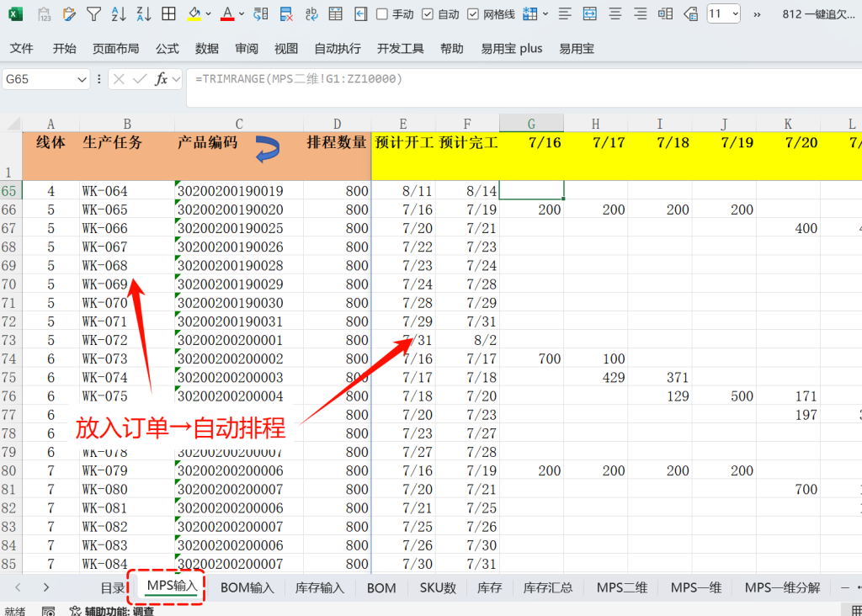
Task: Select column G header
Action: (x=531, y=124)
